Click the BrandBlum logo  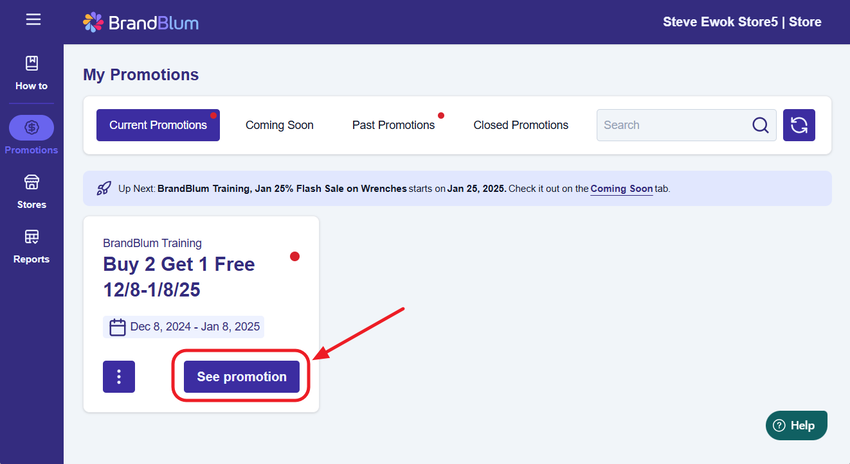139,21
